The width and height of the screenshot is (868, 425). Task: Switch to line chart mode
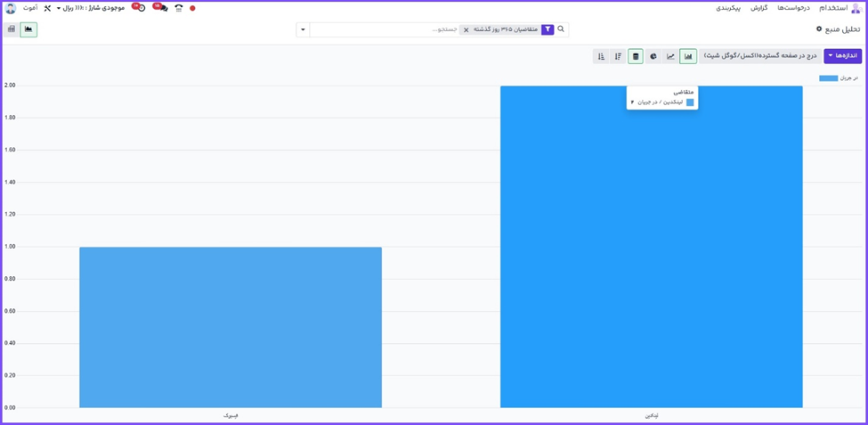(670, 56)
